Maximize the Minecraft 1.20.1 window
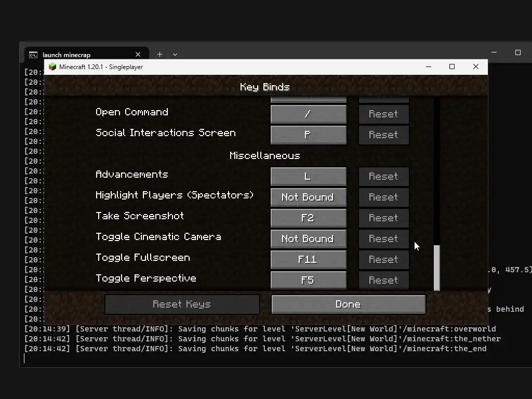The height and width of the screenshot is (399, 532). click(452, 67)
